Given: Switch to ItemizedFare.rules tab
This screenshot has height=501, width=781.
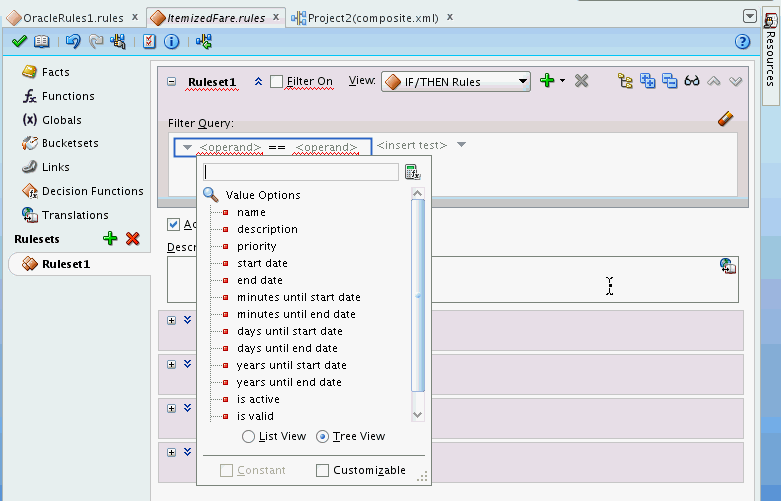Looking at the screenshot, I should click(x=216, y=18).
